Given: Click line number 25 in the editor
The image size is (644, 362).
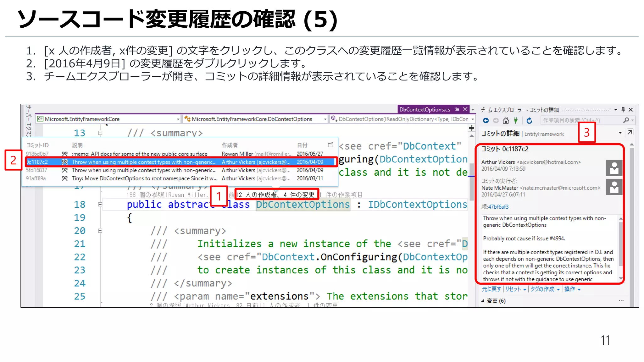Looking at the screenshot, I should tap(80, 296).
